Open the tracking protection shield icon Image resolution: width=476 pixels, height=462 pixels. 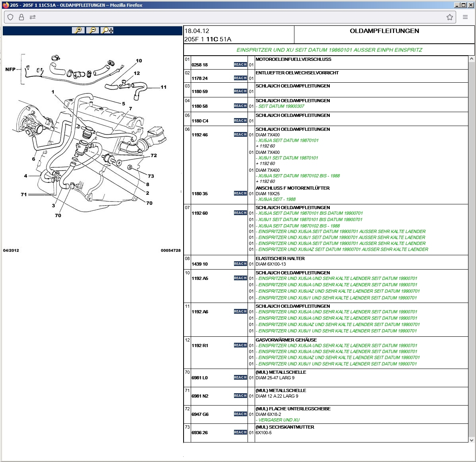click(11, 17)
